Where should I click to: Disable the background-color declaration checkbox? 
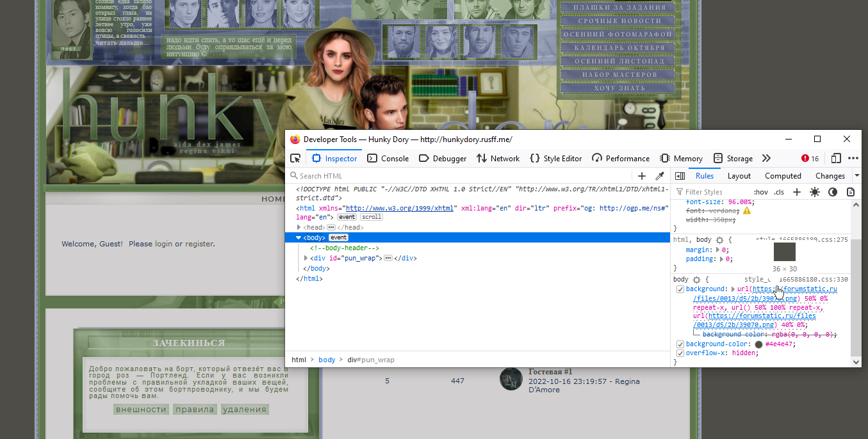click(x=680, y=344)
